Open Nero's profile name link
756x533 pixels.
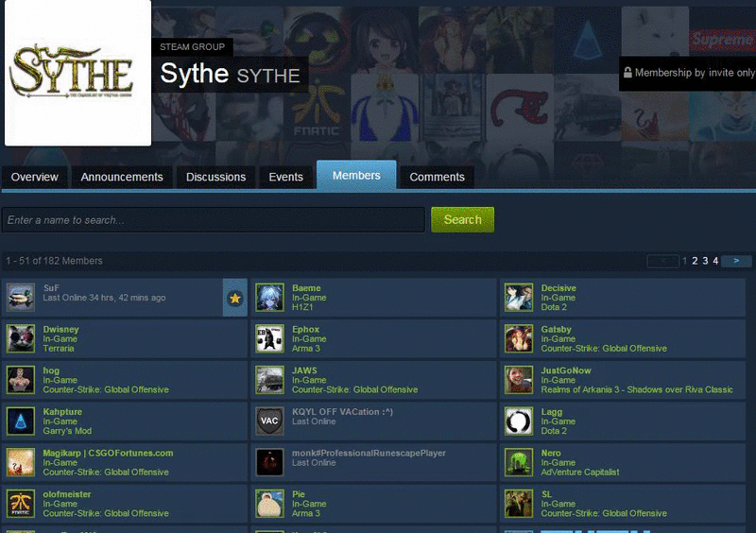point(551,453)
